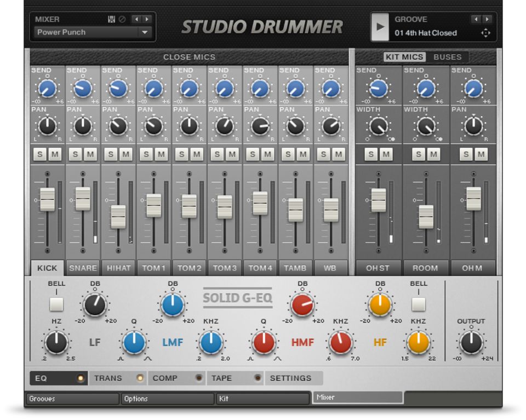526x420 pixels.
Task: Select previous mixer preset arrow
Action: [137, 19]
